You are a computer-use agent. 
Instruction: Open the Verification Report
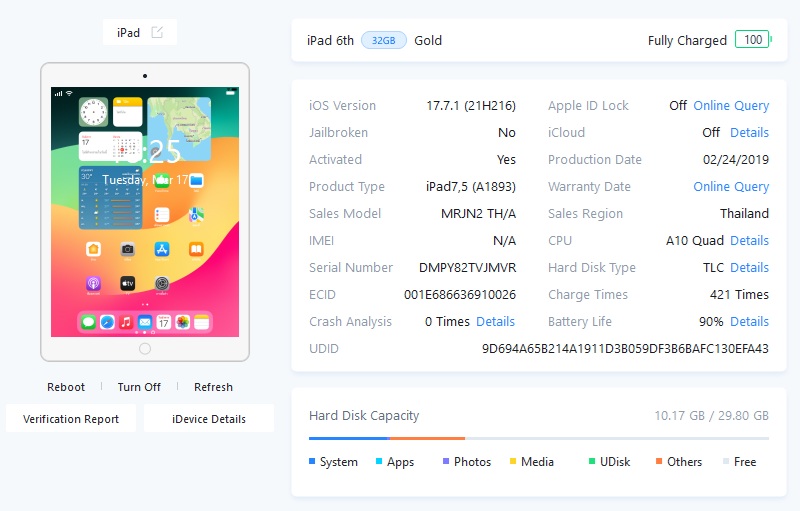click(x=71, y=419)
